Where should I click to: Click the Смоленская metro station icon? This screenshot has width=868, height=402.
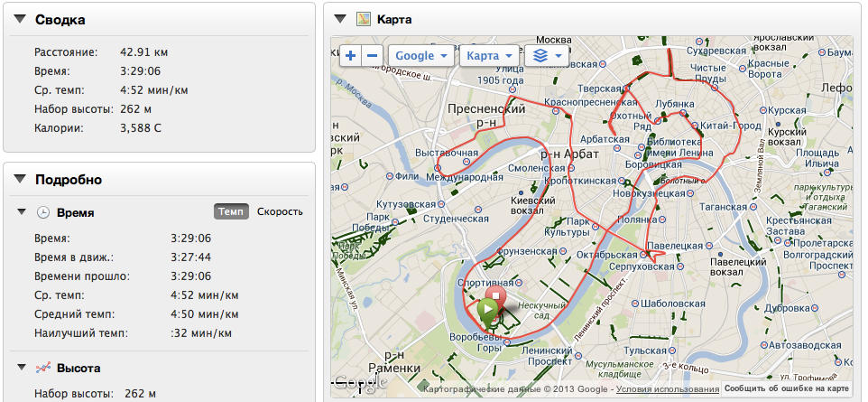coord(570,168)
